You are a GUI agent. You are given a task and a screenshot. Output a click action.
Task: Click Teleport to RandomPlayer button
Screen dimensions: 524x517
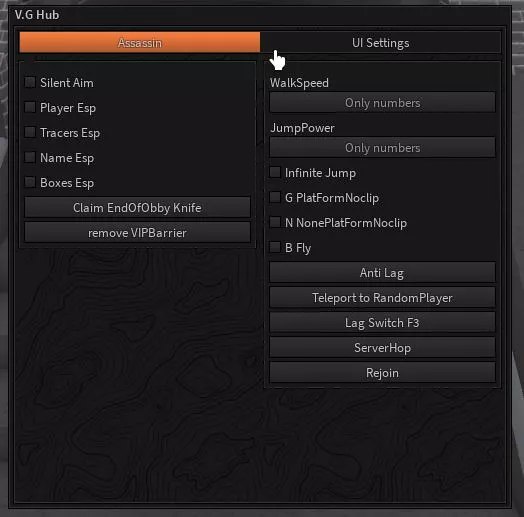pos(382,298)
